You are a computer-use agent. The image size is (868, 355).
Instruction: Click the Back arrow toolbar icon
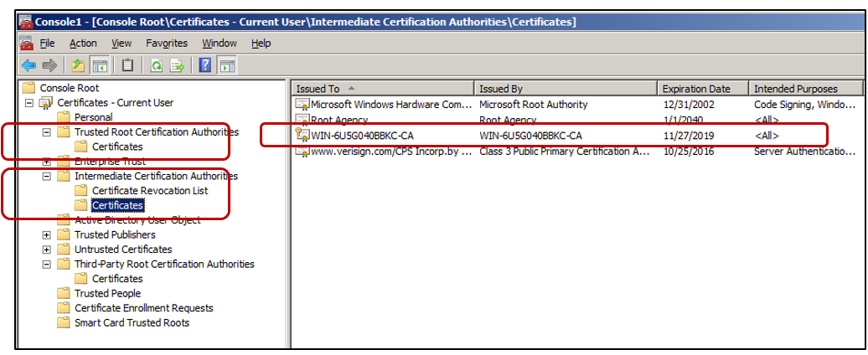click(28, 65)
